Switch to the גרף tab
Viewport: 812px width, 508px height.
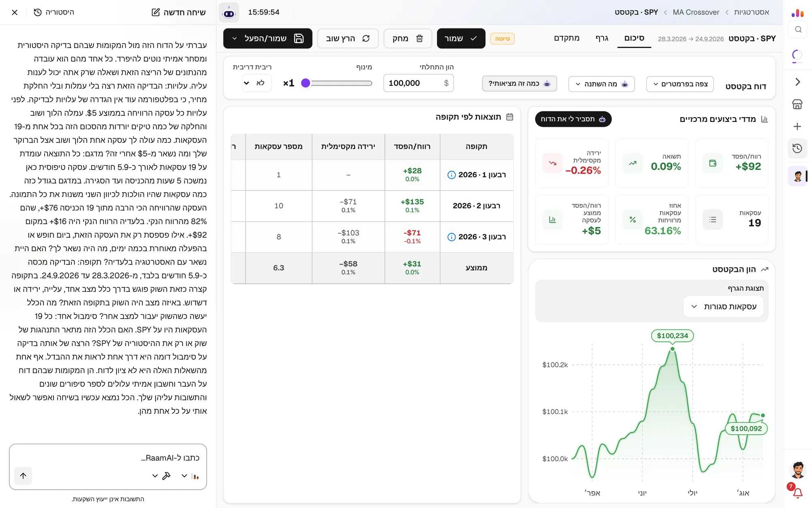(x=602, y=38)
